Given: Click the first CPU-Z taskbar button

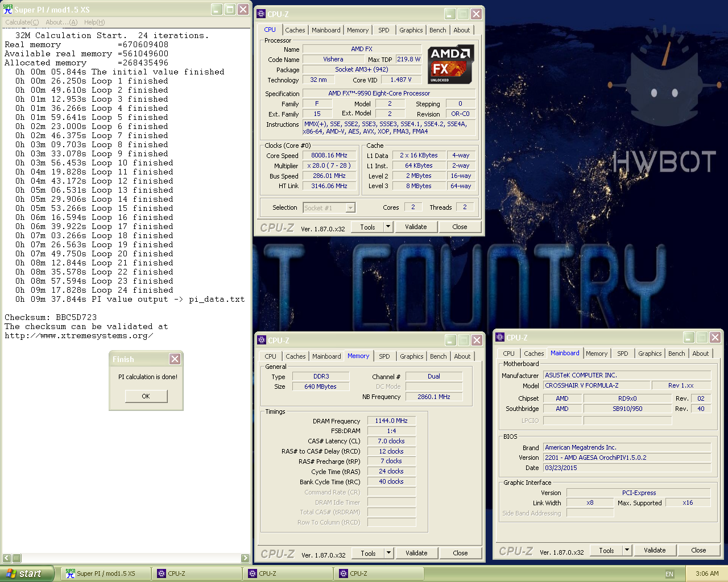Looking at the screenshot, I should (x=196, y=573).
